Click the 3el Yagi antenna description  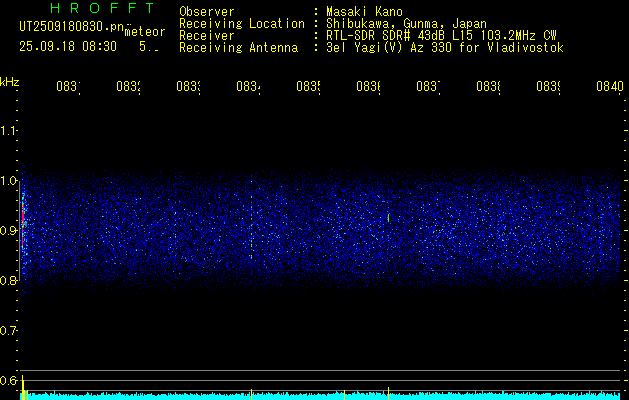pos(445,47)
